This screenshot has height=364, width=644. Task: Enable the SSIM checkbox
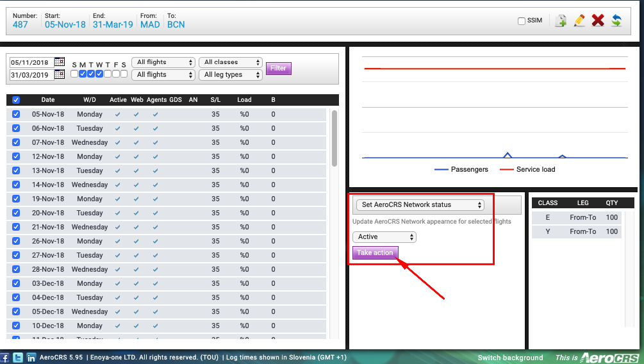522,21
